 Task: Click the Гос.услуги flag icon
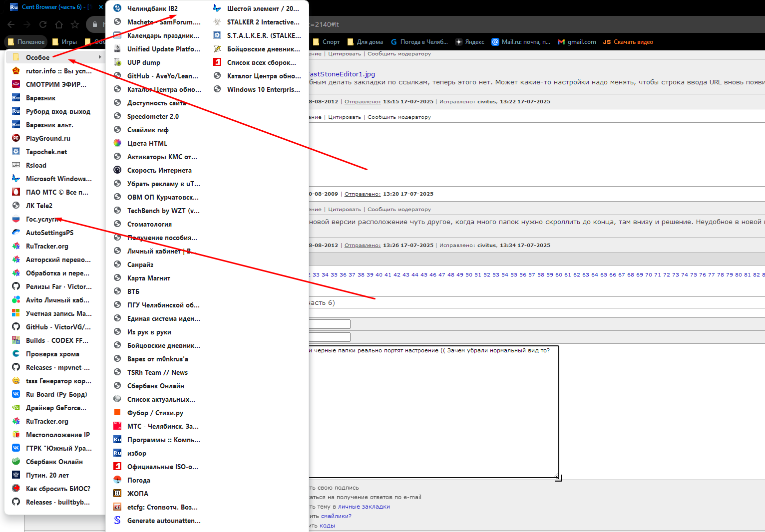pyautogui.click(x=16, y=219)
